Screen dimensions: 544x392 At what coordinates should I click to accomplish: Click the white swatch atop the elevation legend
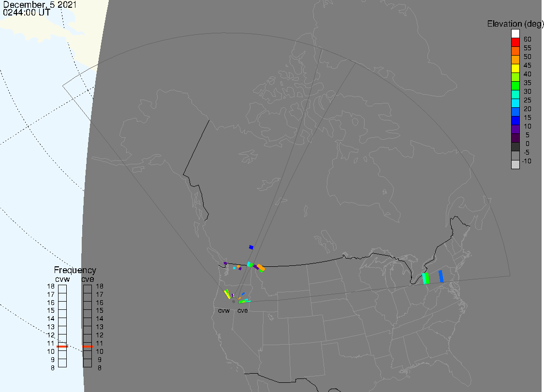515,34
